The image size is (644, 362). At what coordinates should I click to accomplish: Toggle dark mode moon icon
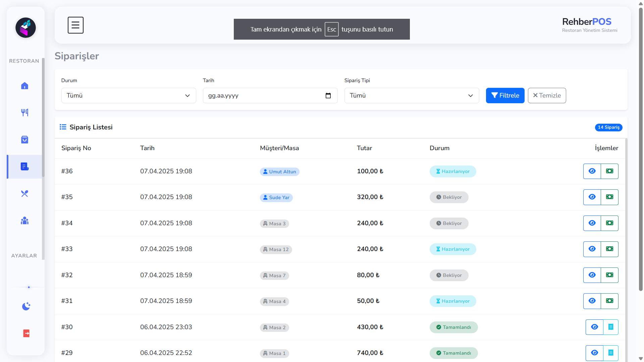[x=26, y=306]
